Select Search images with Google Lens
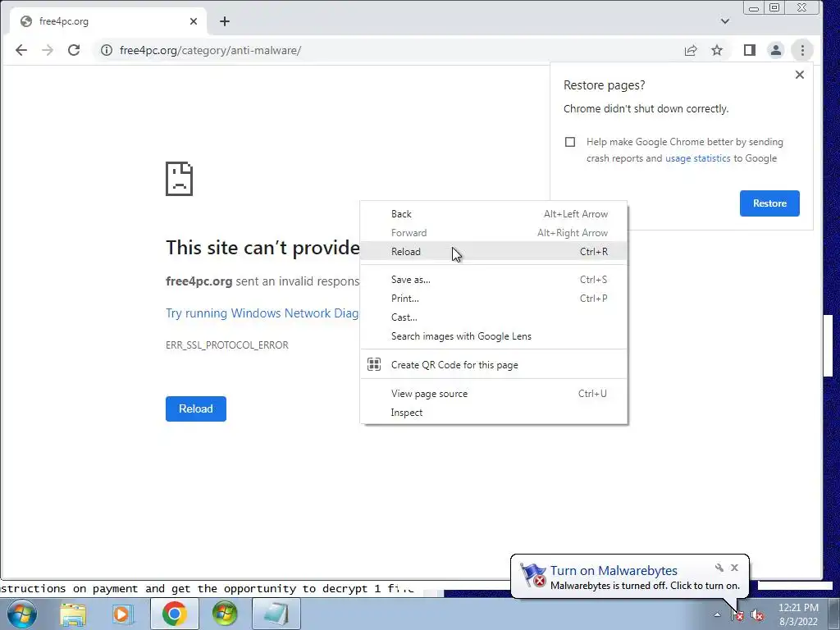840x630 pixels. coord(493,336)
